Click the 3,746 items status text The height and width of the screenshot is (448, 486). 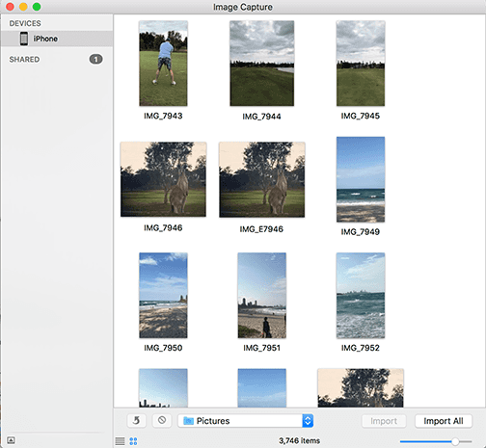299,441
